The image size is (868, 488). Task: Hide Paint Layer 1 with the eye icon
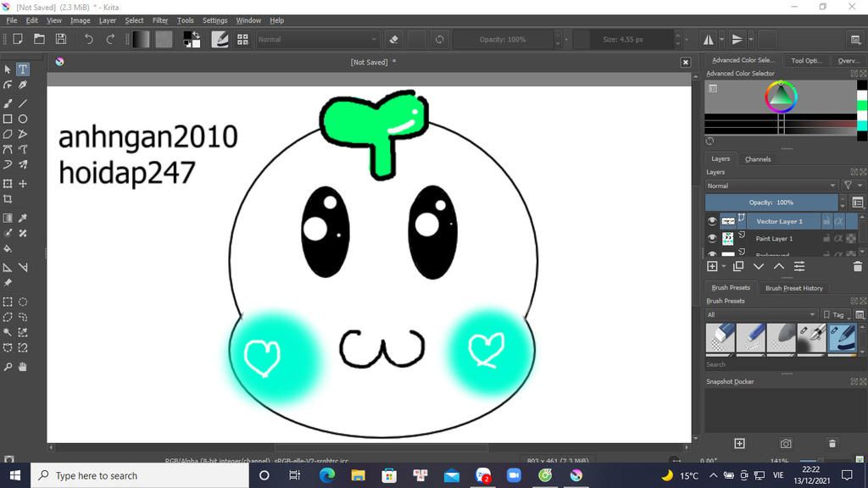tap(712, 238)
